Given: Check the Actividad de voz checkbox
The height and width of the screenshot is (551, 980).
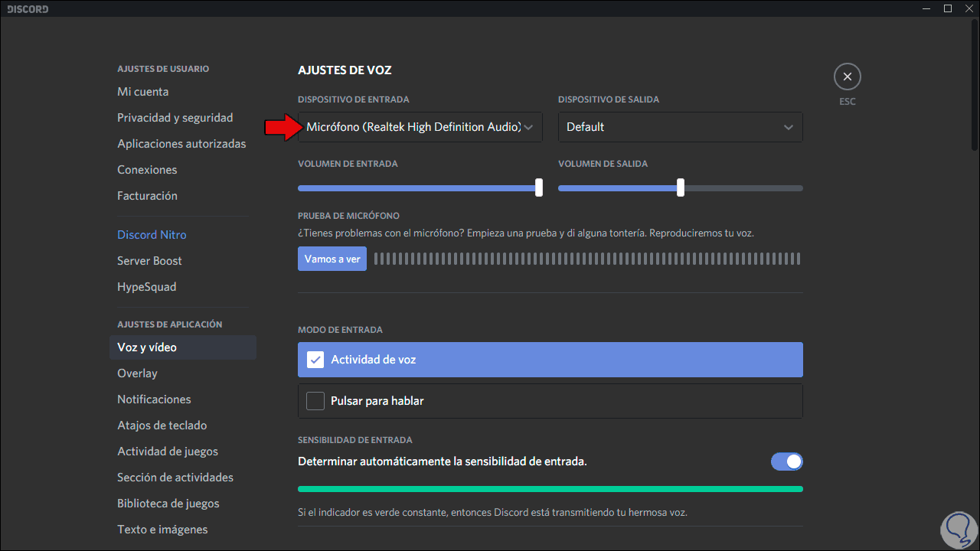Looking at the screenshot, I should tap(315, 360).
